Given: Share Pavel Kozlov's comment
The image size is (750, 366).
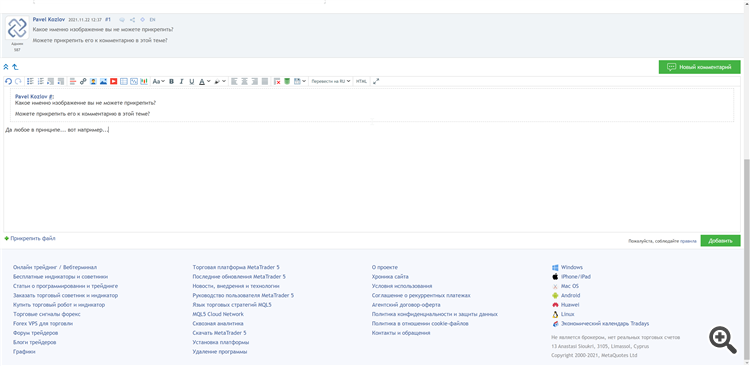Looking at the screenshot, I should [x=132, y=20].
